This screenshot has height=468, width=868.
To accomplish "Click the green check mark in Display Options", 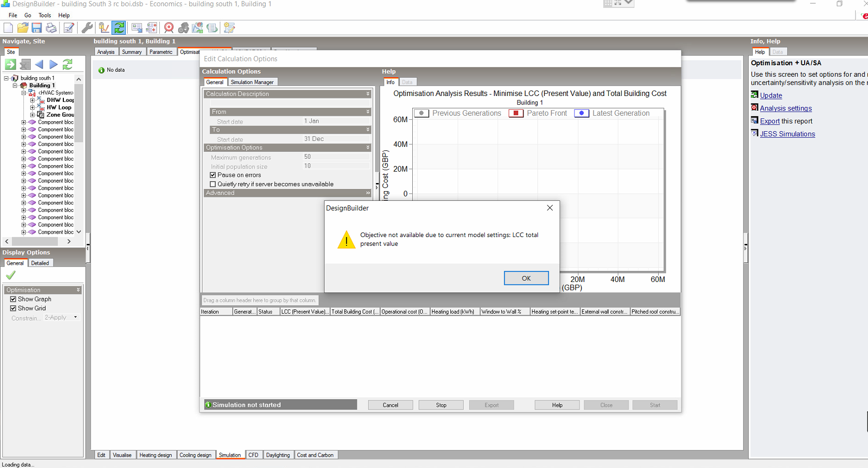I will click(10, 275).
